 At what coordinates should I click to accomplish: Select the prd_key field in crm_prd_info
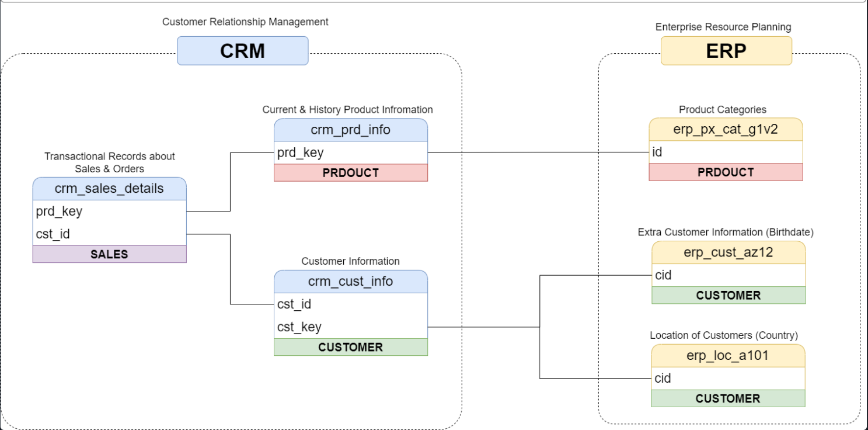click(351, 152)
